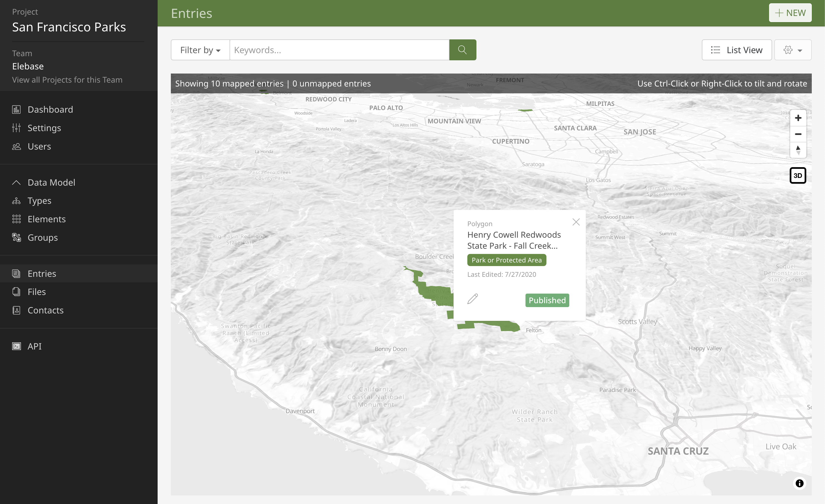Open Henry Cowell Redwoods entry title
This screenshot has width=825, height=504.
click(514, 240)
